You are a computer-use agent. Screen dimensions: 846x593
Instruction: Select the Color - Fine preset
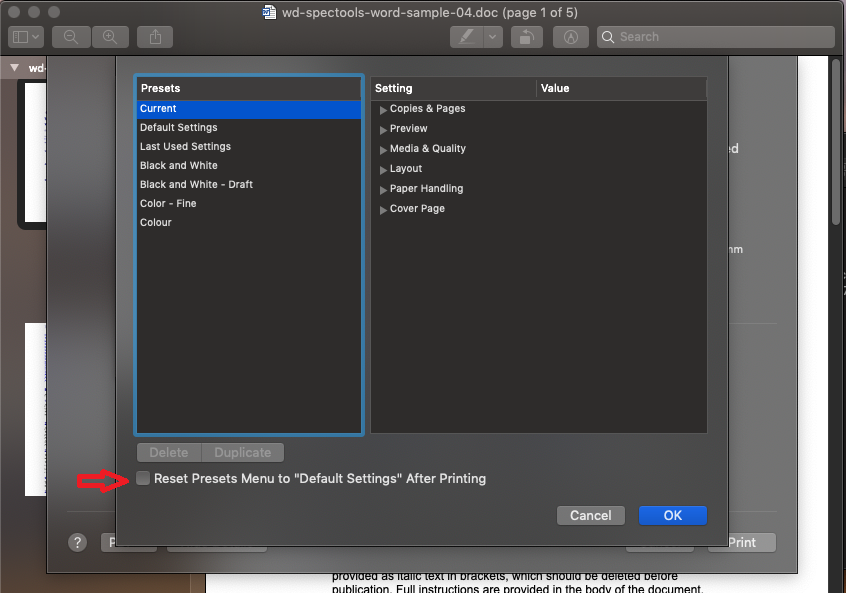point(168,204)
